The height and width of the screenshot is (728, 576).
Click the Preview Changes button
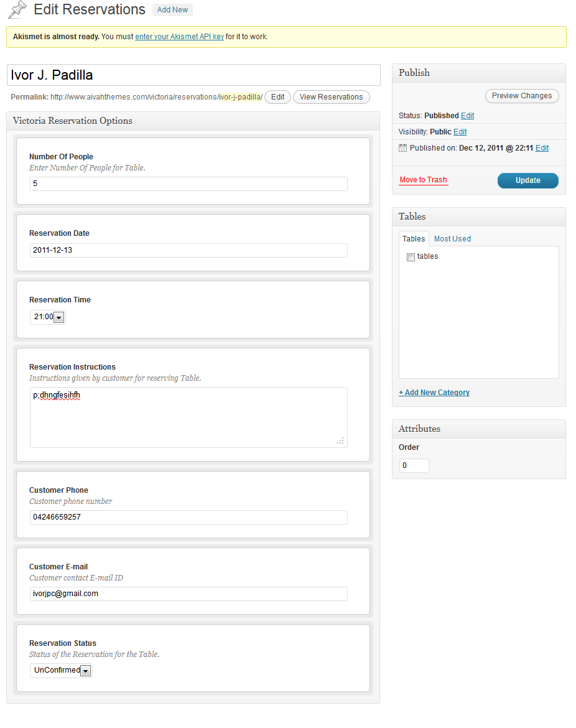pyautogui.click(x=521, y=96)
